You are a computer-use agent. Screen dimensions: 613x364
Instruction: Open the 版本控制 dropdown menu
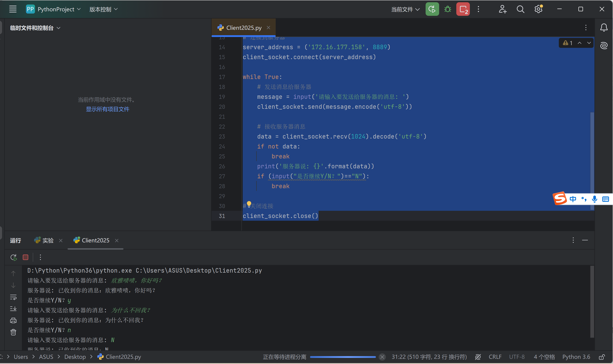click(103, 9)
